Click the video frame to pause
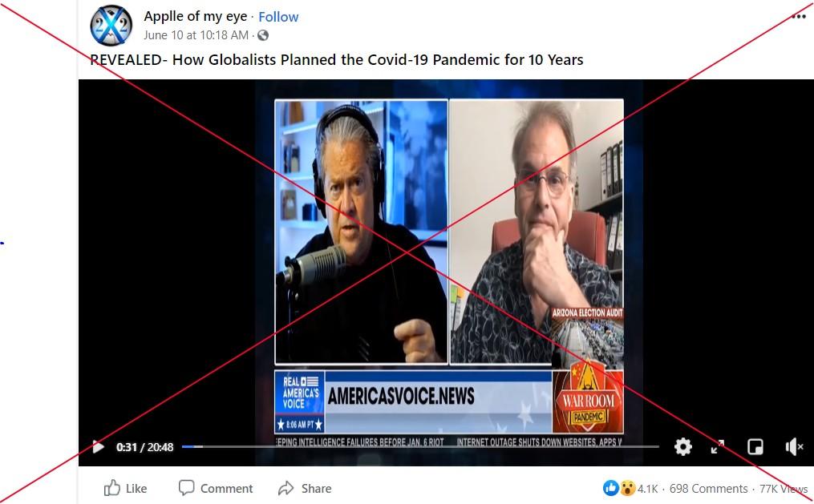This screenshot has height=504, width=814. click(x=448, y=260)
